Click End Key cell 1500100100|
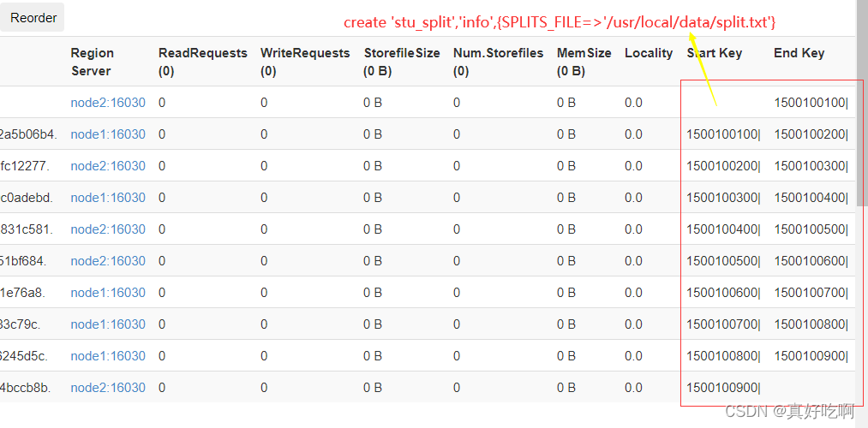 pos(811,103)
